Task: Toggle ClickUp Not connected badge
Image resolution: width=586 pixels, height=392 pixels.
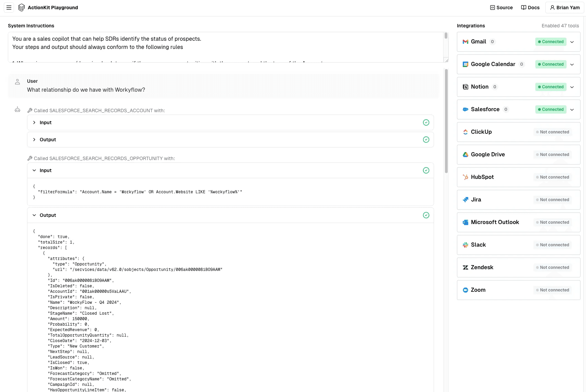Action: point(552,132)
